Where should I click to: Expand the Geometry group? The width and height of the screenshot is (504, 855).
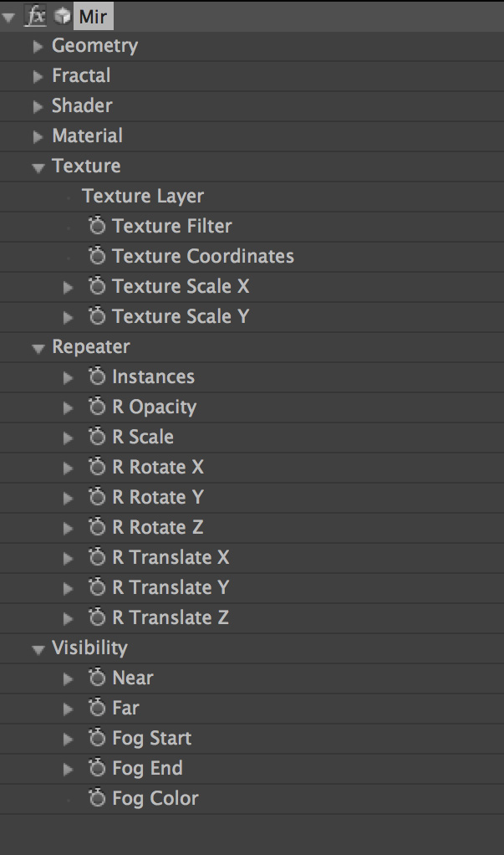click(38, 47)
